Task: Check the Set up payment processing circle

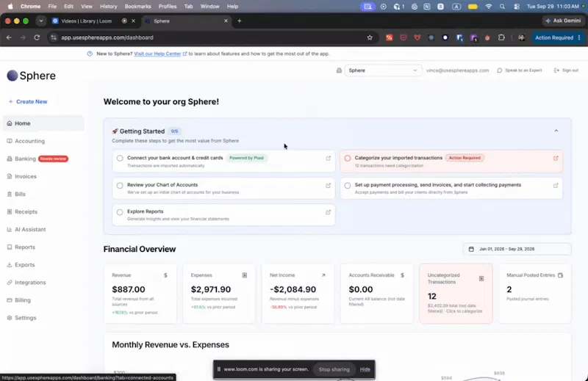Action: tap(348, 186)
